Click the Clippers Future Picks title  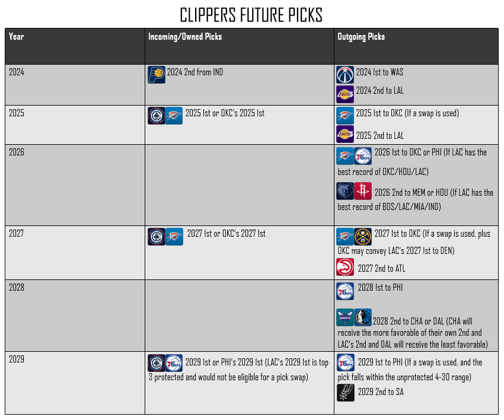point(251,14)
